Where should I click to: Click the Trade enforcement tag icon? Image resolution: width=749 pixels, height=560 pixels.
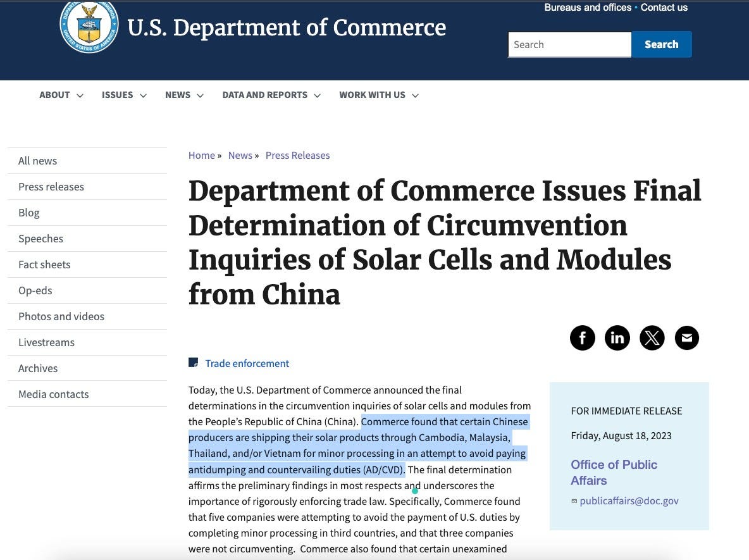(x=194, y=363)
